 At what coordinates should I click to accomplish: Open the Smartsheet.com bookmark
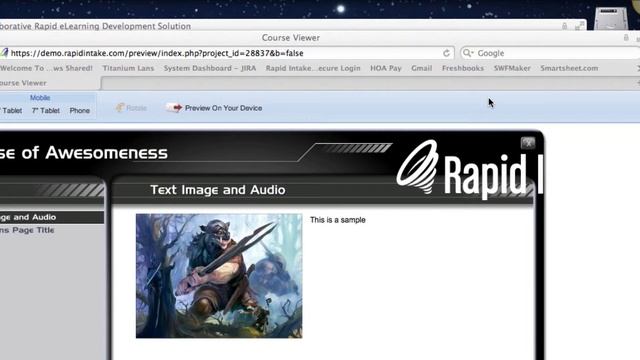569,68
